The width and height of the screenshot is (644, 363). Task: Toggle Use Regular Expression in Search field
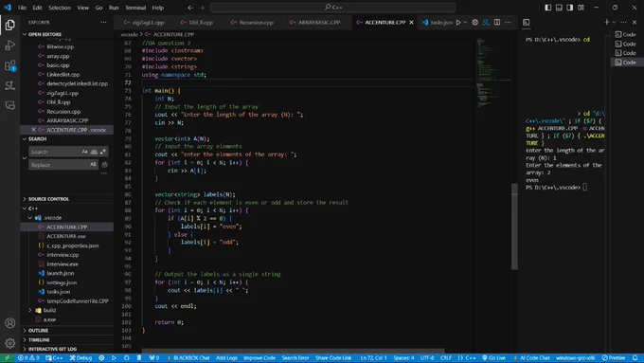click(102, 152)
